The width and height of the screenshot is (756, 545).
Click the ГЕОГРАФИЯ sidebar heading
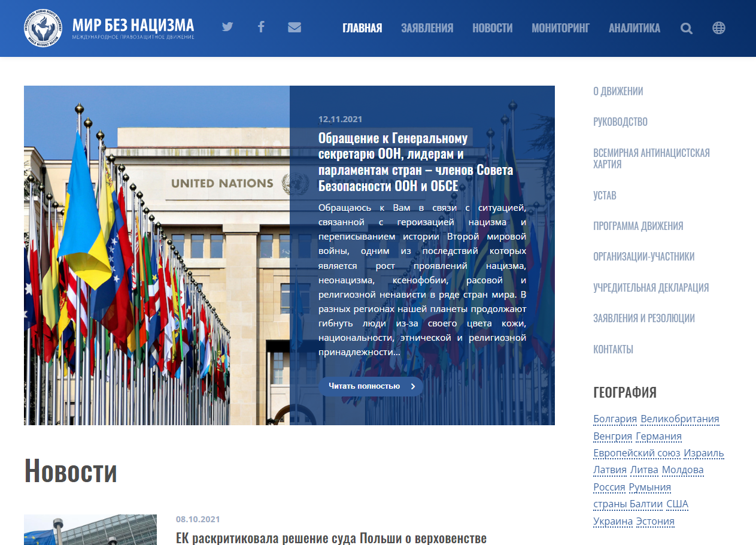tap(625, 392)
